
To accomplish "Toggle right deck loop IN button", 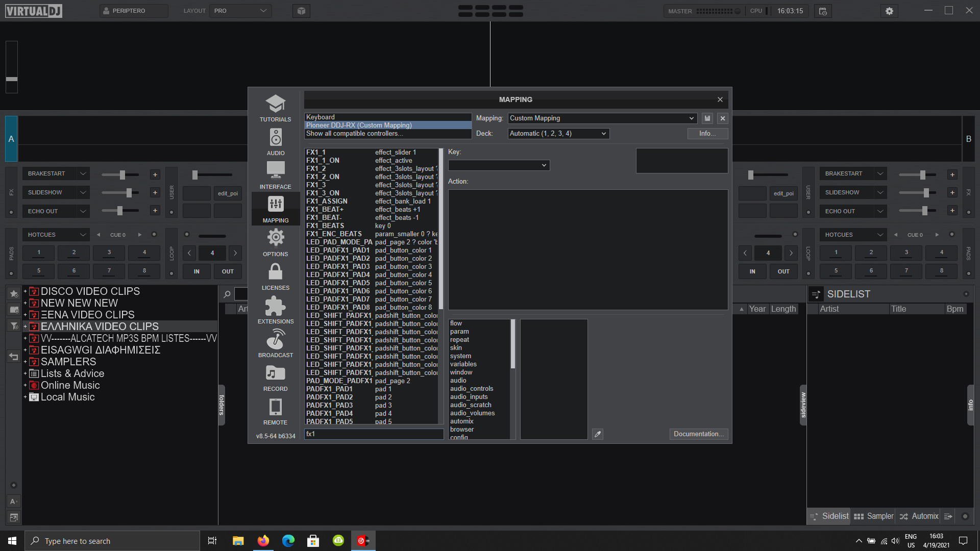I will click(752, 271).
